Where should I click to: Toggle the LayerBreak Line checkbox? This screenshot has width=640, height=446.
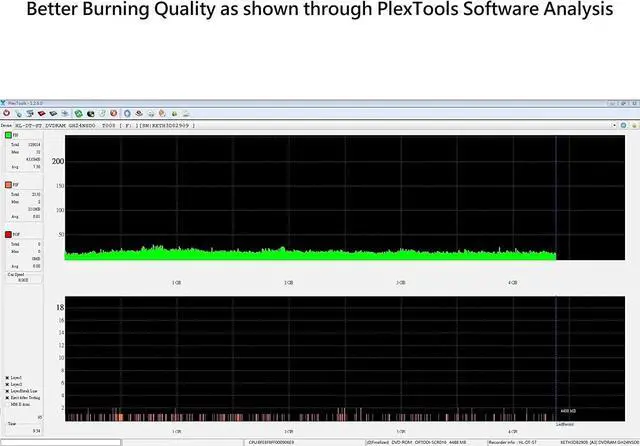click(7, 391)
